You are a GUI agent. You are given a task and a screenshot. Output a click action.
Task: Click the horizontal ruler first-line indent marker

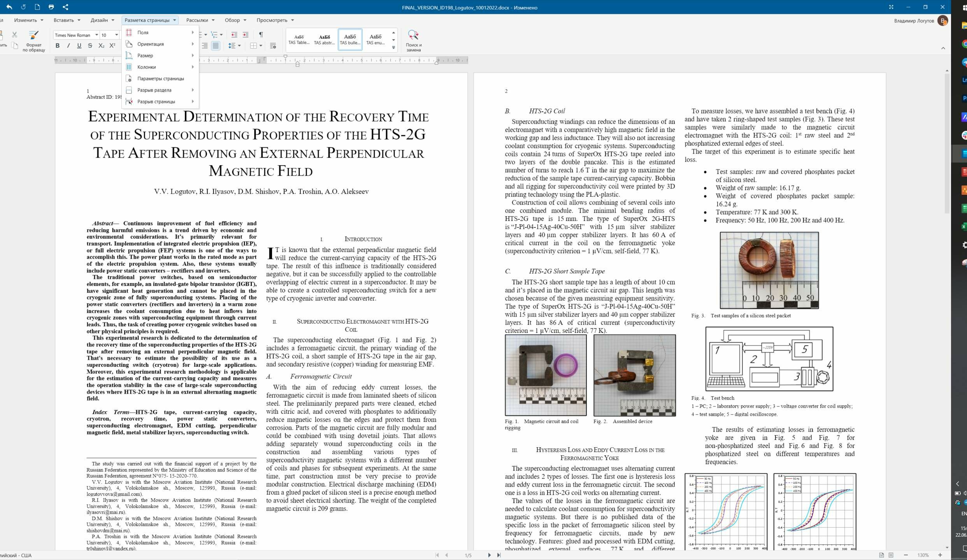285,57
